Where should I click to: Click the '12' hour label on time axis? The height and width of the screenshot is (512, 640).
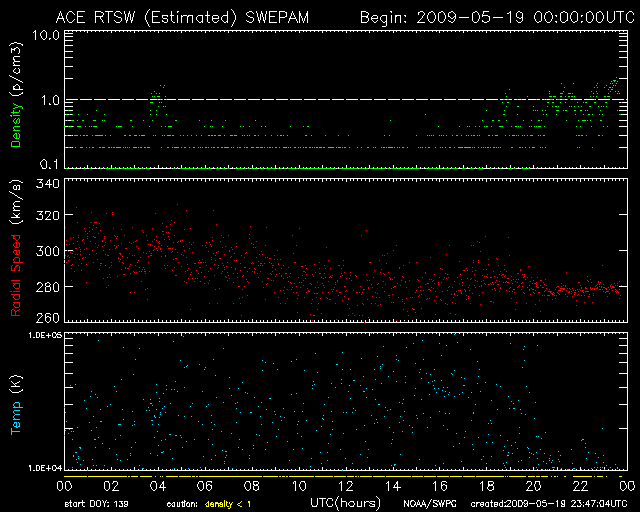coord(346,486)
